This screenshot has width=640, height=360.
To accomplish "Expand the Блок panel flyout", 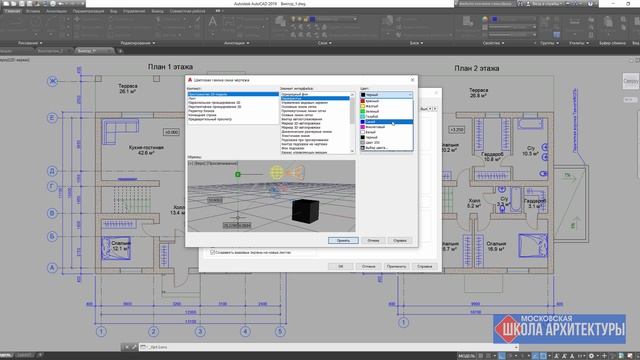I will [x=416, y=43].
